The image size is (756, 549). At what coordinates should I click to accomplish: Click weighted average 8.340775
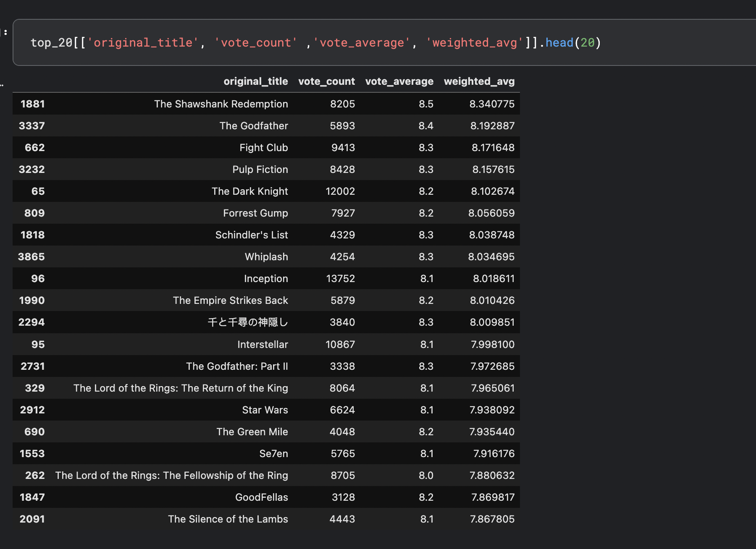(492, 104)
